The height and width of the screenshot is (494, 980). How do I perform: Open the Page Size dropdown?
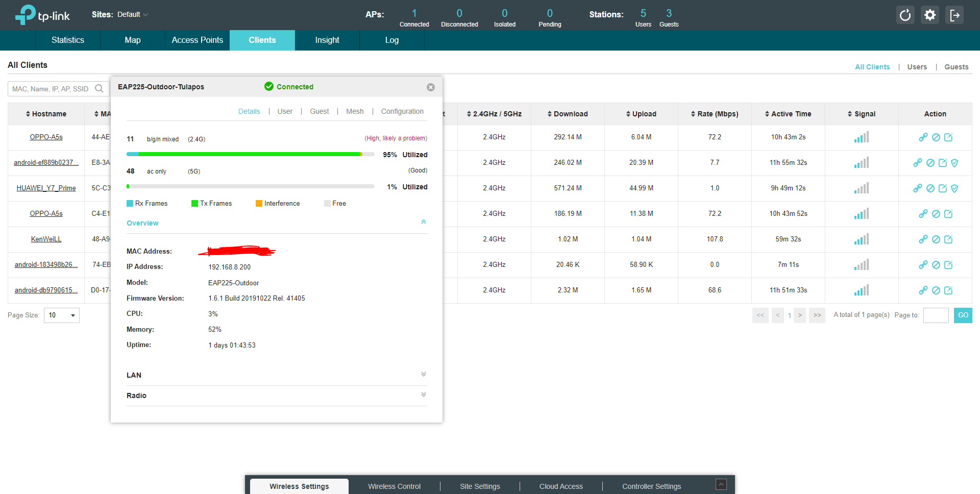coord(62,315)
